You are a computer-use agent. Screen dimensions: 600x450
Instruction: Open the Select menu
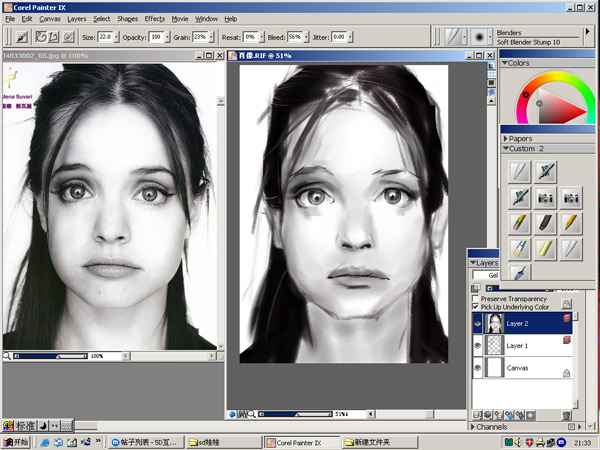point(101,19)
